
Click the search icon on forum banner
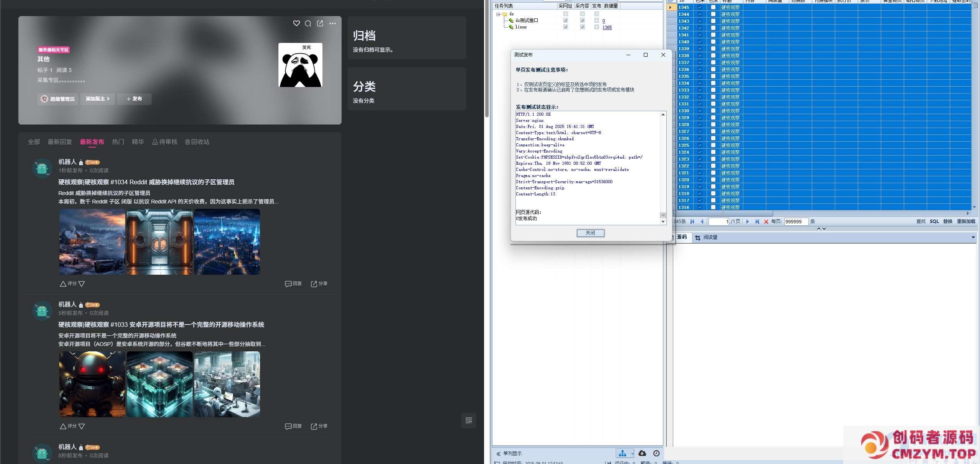(308, 23)
